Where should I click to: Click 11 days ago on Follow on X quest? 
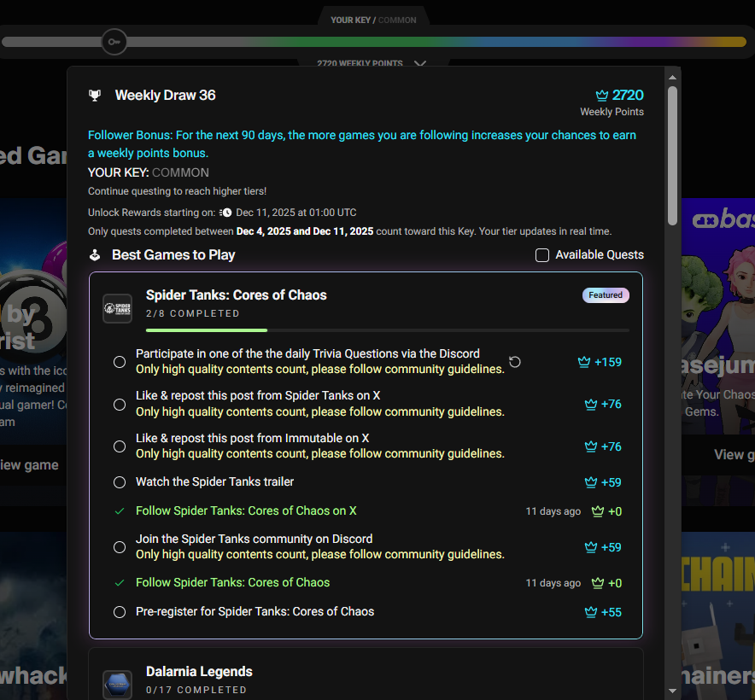tap(553, 511)
